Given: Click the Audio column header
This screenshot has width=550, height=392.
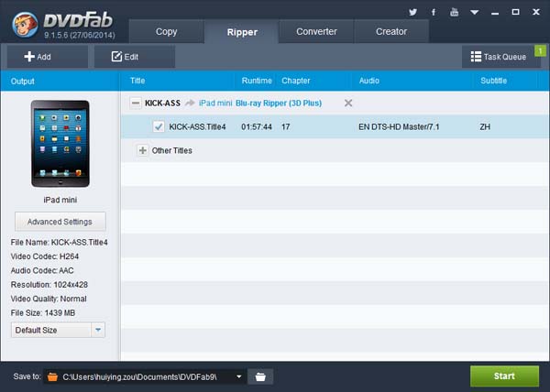Looking at the screenshot, I should (369, 81).
